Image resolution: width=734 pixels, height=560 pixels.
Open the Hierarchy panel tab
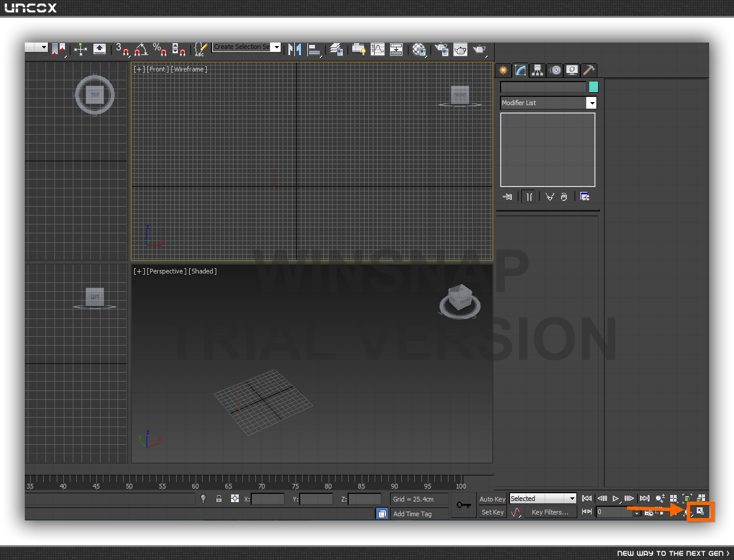pos(537,70)
